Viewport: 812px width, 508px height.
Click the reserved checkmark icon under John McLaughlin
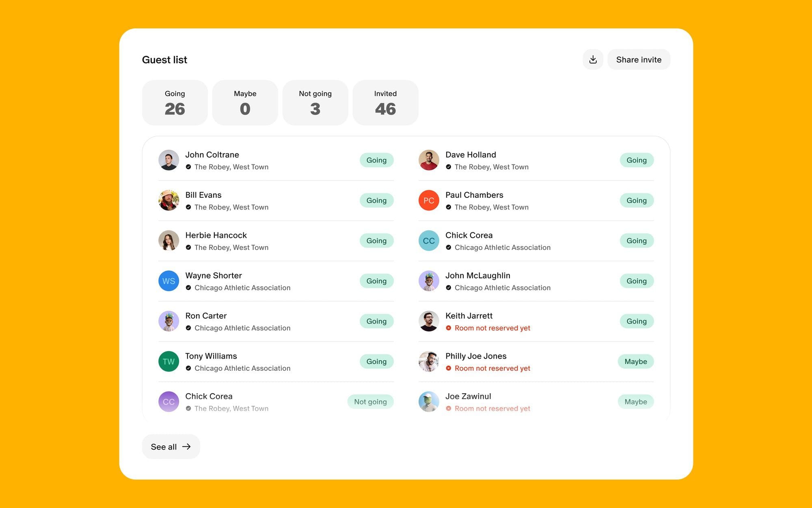coord(448,288)
